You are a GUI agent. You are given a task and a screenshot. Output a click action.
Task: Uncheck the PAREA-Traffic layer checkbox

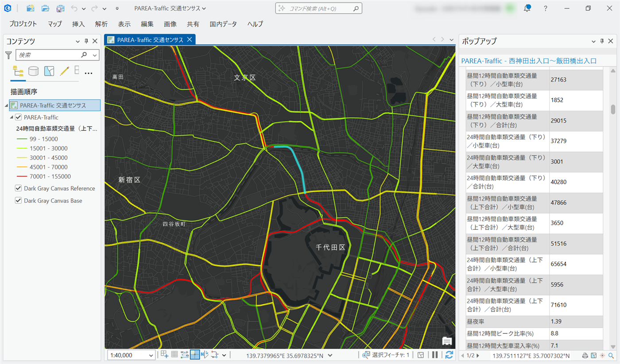(x=19, y=117)
